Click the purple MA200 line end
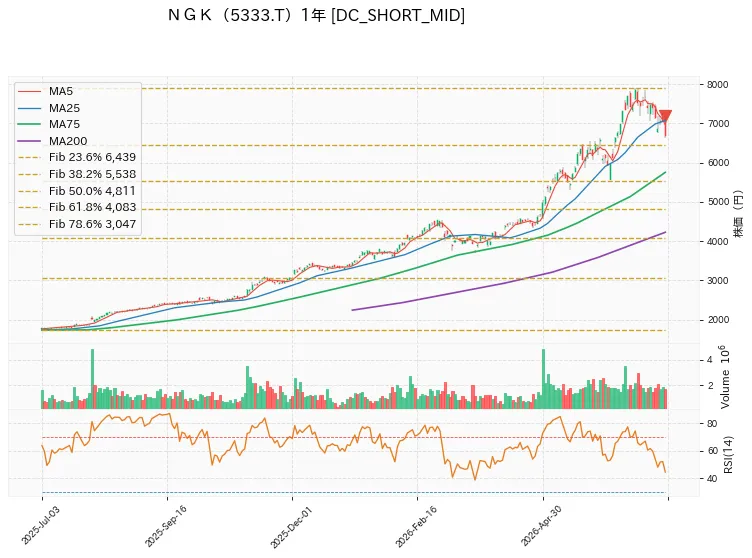This screenshot has height=558, width=752. pyautogui.click(x=664, y=232)
